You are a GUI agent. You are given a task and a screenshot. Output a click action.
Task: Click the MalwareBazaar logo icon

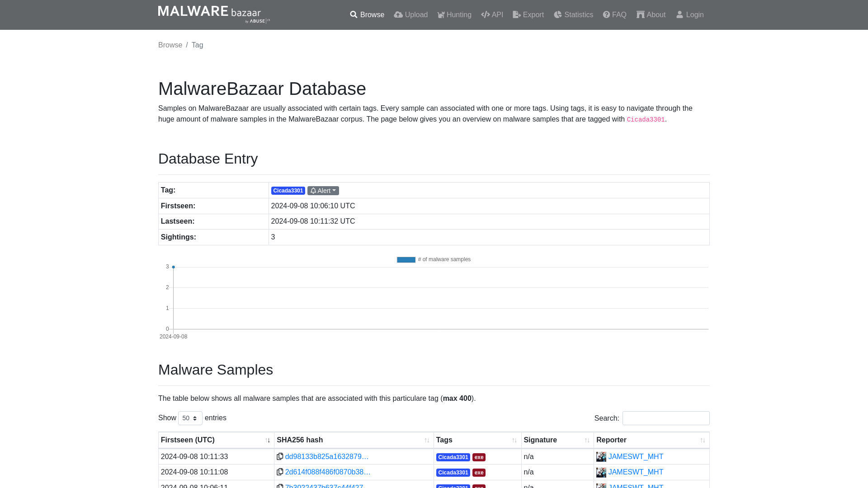pyautogui.click(x=214, y=14)
